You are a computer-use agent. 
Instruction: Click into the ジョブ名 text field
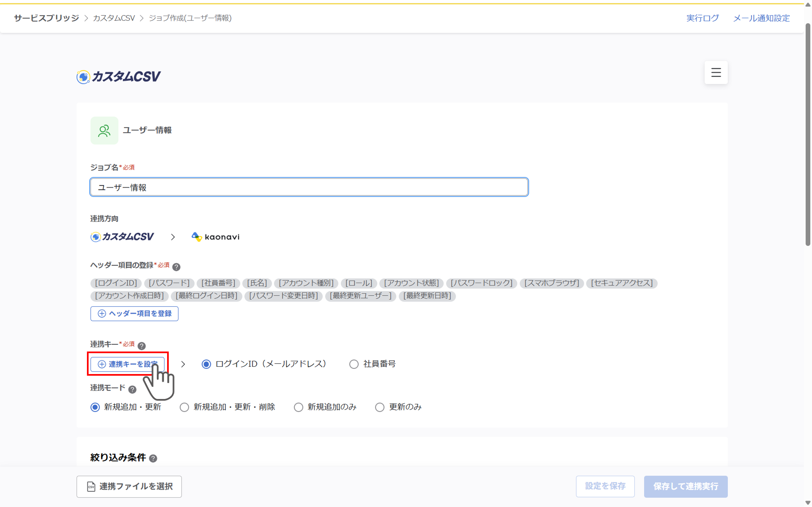[309, 187]
